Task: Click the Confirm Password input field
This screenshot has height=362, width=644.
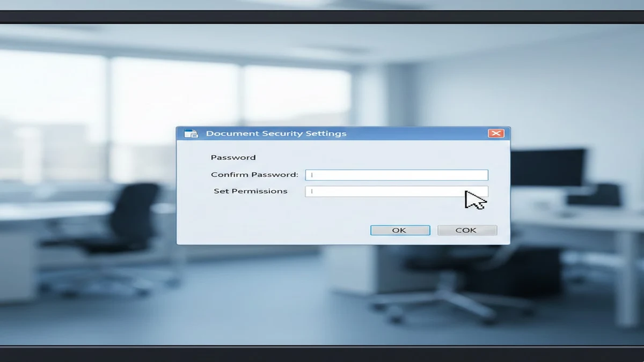Action: click(397, 175)
